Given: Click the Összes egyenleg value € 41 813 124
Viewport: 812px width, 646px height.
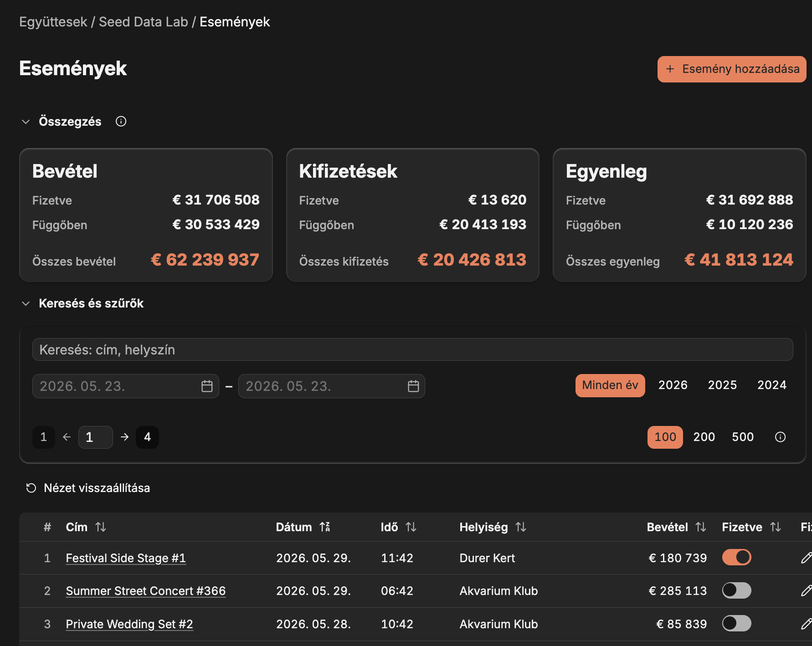Looking at the screenshot, I should 739,260.
